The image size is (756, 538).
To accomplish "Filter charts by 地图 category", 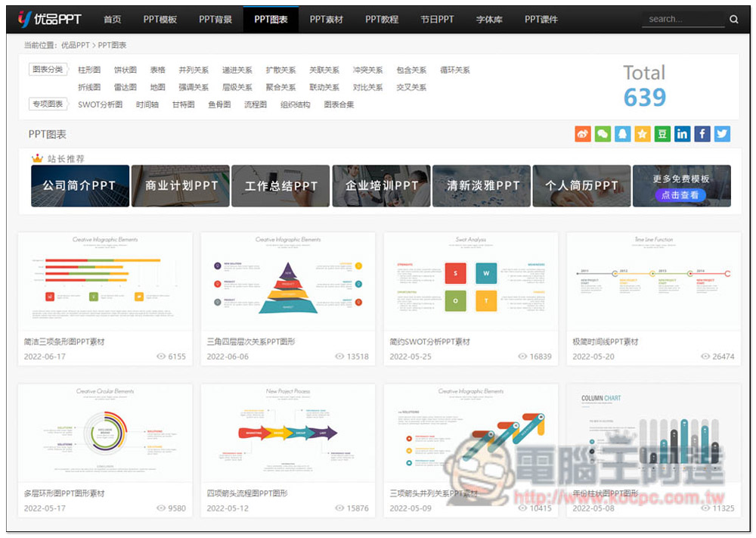I will [158, 87].
